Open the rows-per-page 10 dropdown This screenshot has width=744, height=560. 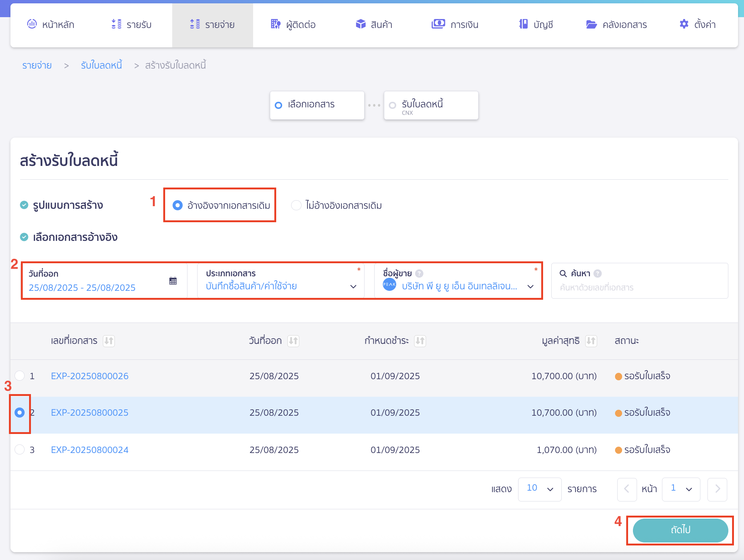click(539, 489)
